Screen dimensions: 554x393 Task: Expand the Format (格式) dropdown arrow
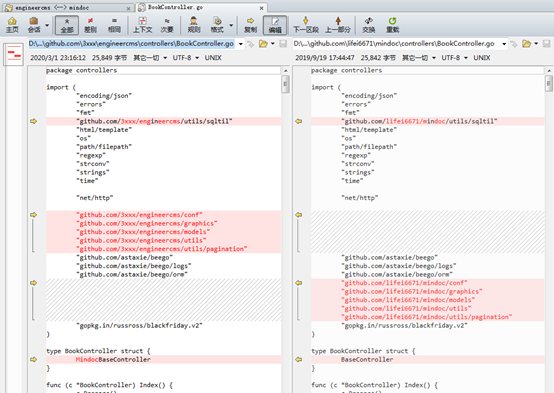(x=231, y=25)
